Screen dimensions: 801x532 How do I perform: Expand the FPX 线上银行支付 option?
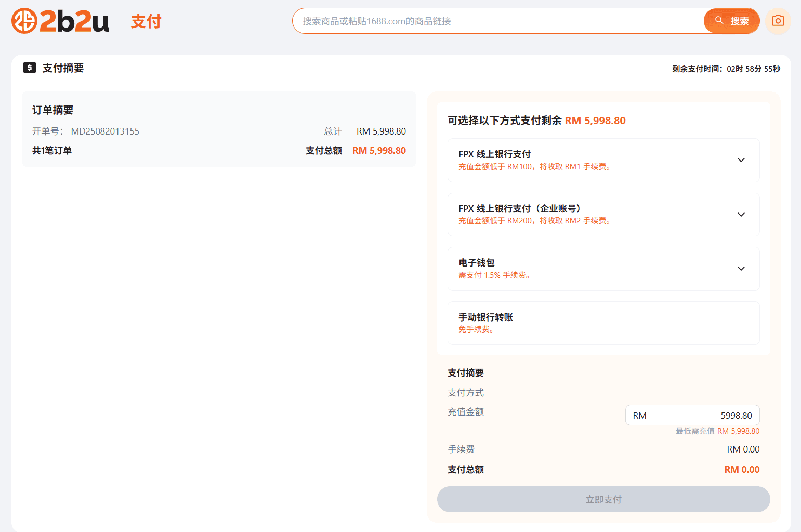click(x=741, y=160)
